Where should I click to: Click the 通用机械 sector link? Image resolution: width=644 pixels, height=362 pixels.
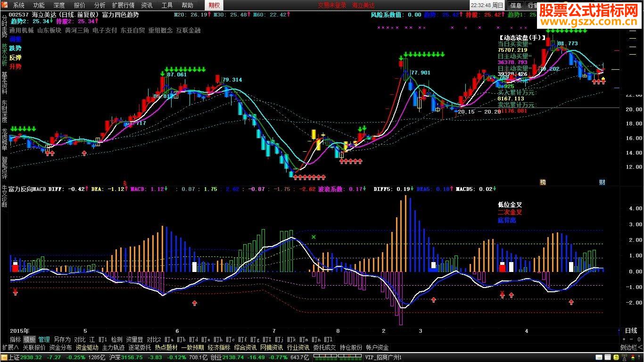pyautogui.click(x=21, y=30)
